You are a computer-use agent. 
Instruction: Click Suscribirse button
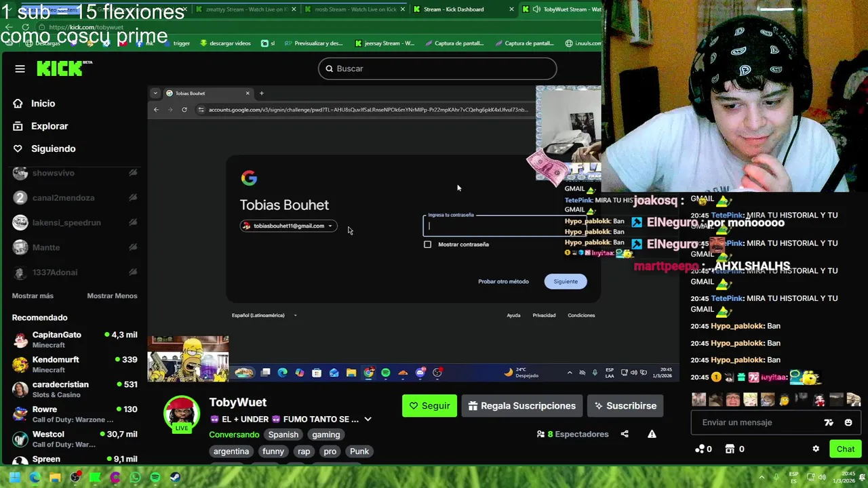pyautogui.click(x=625, y=406)
